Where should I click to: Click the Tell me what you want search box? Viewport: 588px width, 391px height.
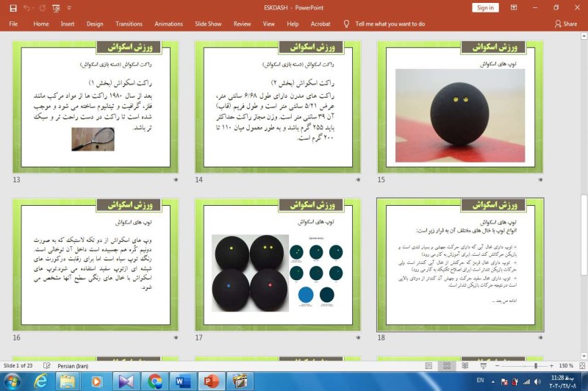tap(390, 24)
